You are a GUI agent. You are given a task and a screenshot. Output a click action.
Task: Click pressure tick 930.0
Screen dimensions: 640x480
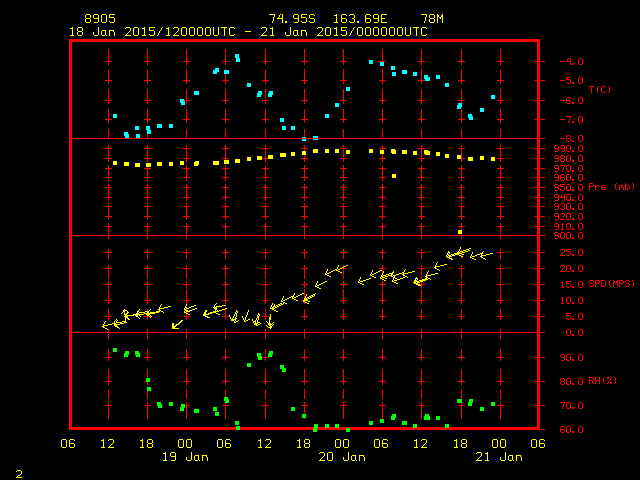(x=569, y=207)
